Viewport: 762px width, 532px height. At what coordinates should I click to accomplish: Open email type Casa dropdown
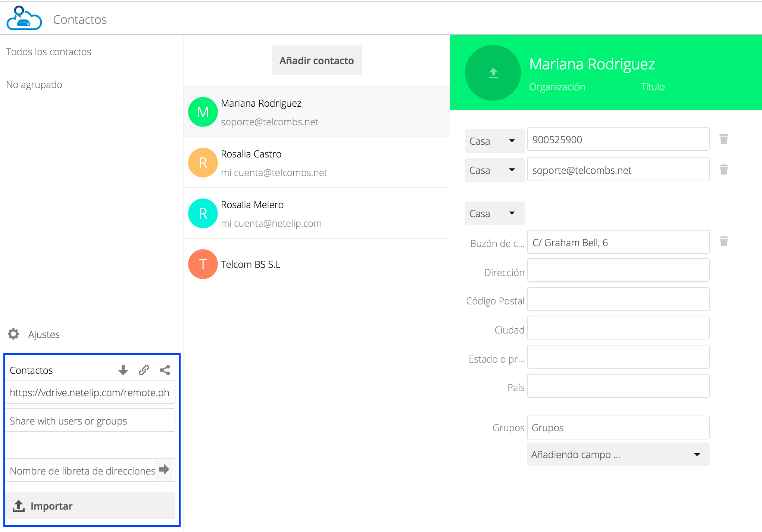(494, 170)
